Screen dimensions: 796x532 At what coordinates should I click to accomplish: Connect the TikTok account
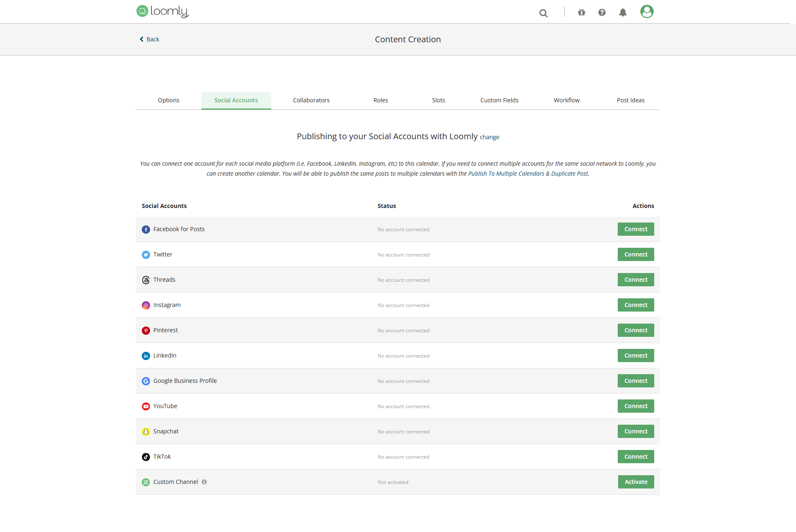(x=636, y=457)
